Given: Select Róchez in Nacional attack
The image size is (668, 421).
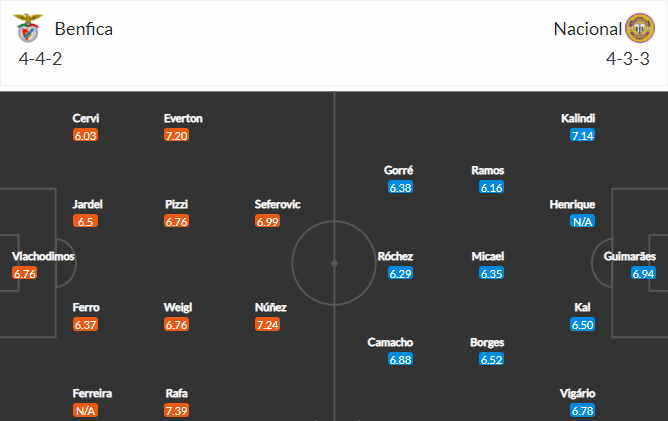Looking at the screenshot, I should [395, 256].
